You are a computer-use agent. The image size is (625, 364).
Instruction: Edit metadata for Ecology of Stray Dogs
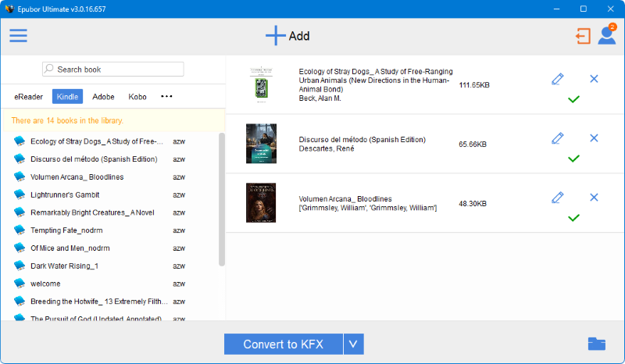tap(558, 79)
